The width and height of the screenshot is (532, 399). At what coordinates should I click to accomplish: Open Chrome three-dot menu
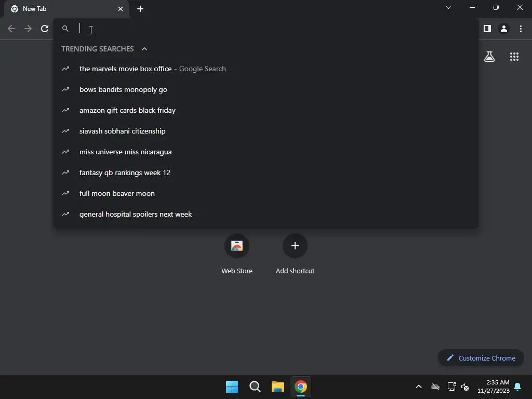click(521, 29)
